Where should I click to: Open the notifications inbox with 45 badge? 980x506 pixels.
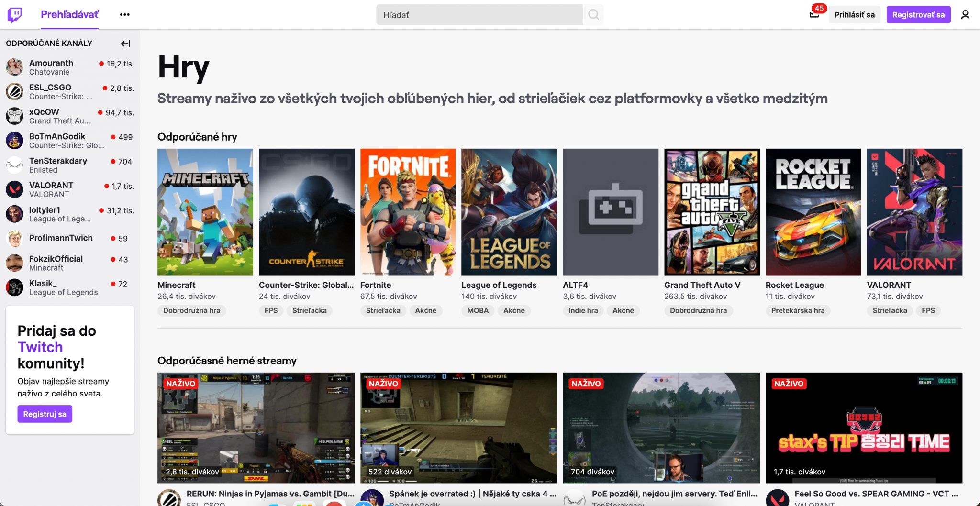[814, 14]
